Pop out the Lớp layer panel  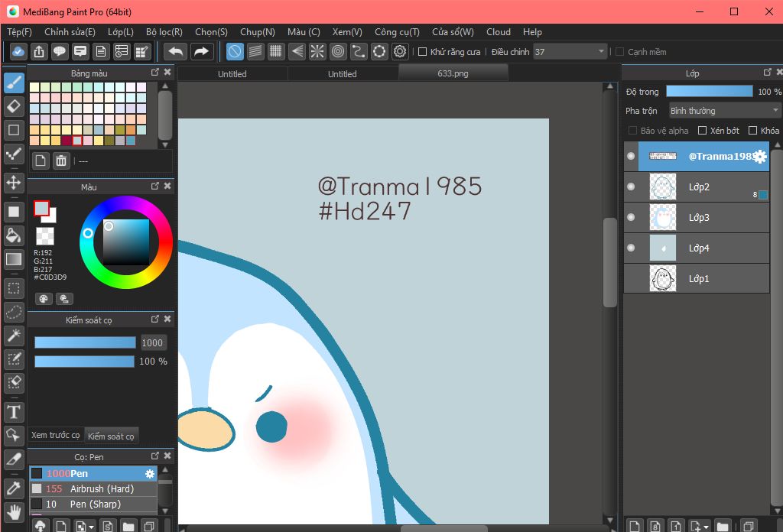768,73
